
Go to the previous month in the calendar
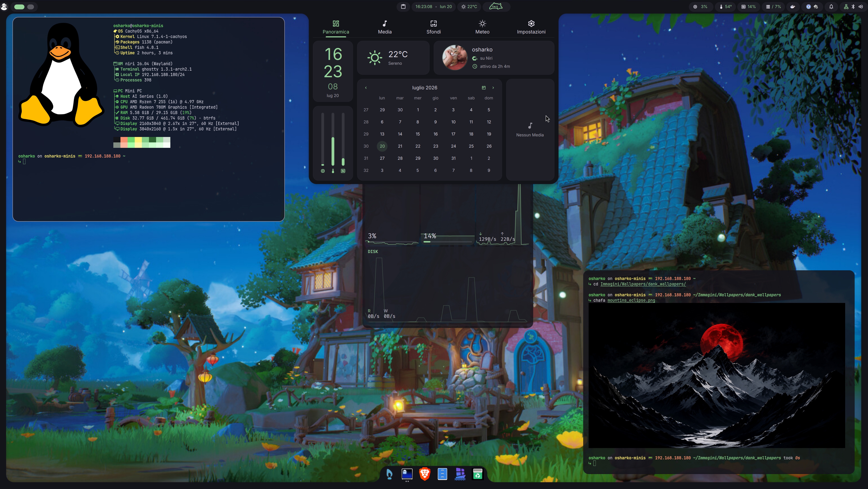point(366,88)
